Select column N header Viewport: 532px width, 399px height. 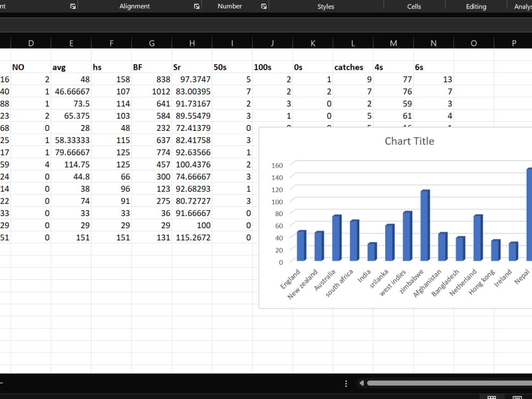[434, 43]
